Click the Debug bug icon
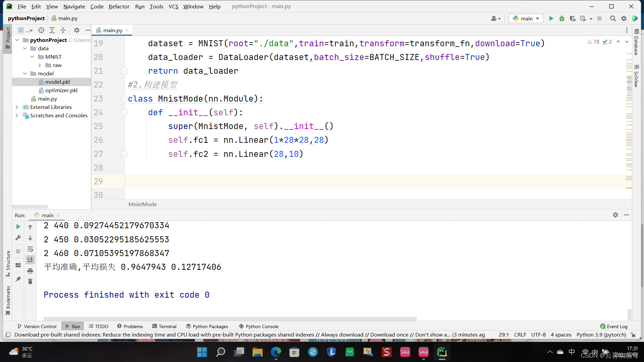The height and width of the screenshot is (362, 644). [x=562, y=19]
